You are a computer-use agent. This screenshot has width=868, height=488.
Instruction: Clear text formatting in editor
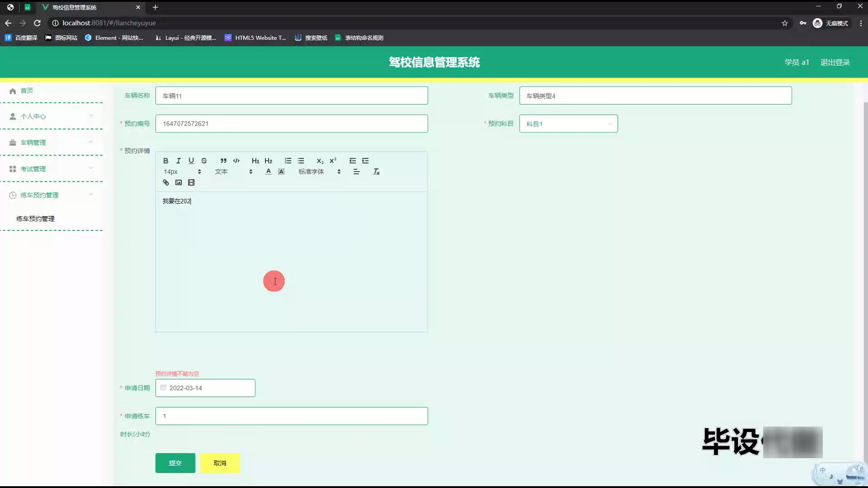(x=376, y=172)
